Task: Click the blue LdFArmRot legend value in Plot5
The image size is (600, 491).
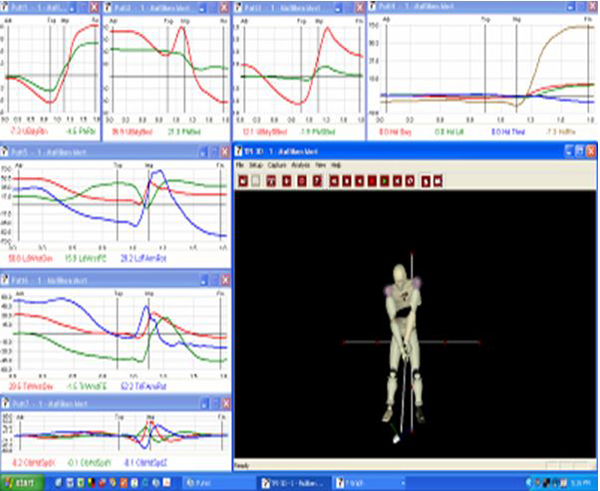Action: [143, 259]
